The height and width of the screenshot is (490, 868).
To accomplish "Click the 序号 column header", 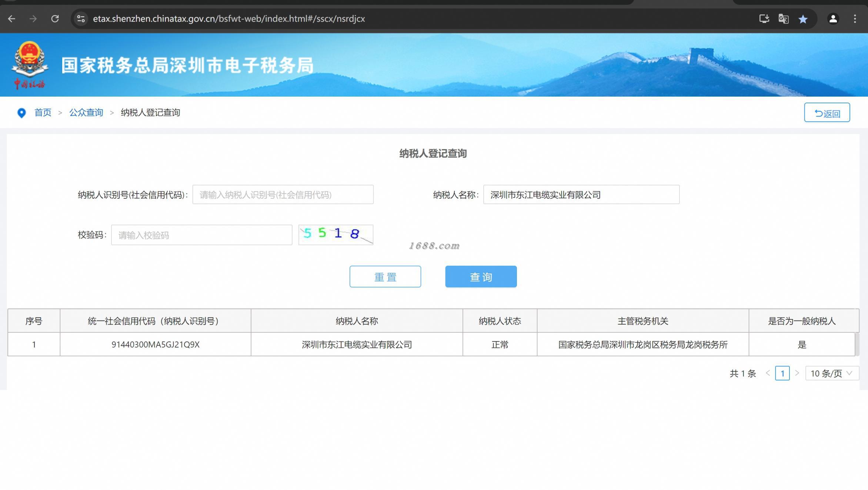I will click(x=34, y=321).
